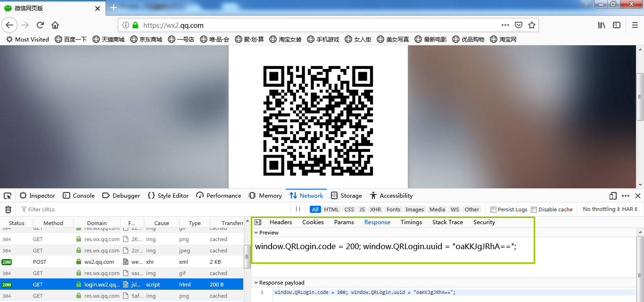Filter requests by XHR

pos(376,210)
